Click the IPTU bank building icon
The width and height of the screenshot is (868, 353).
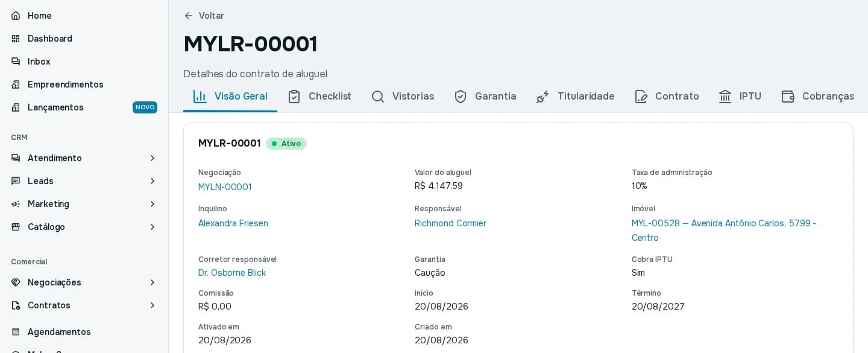coord(725,97)
